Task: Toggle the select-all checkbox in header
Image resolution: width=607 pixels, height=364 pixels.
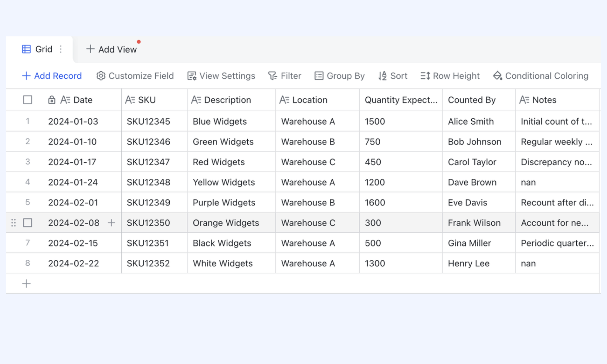Action: (x=28, y=100)
